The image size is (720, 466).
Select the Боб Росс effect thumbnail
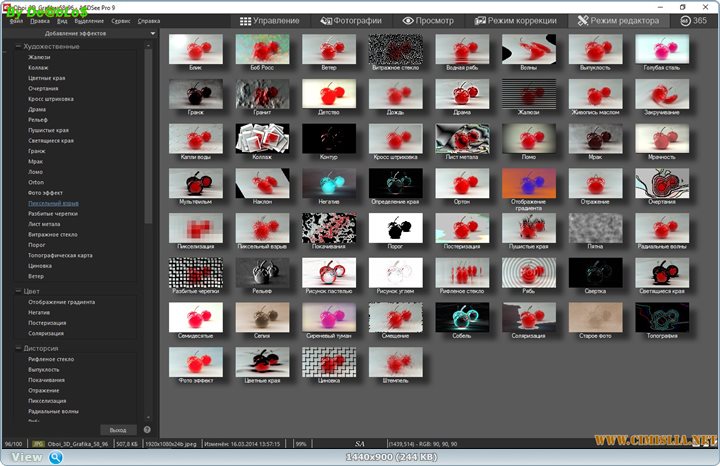[261, 49]
